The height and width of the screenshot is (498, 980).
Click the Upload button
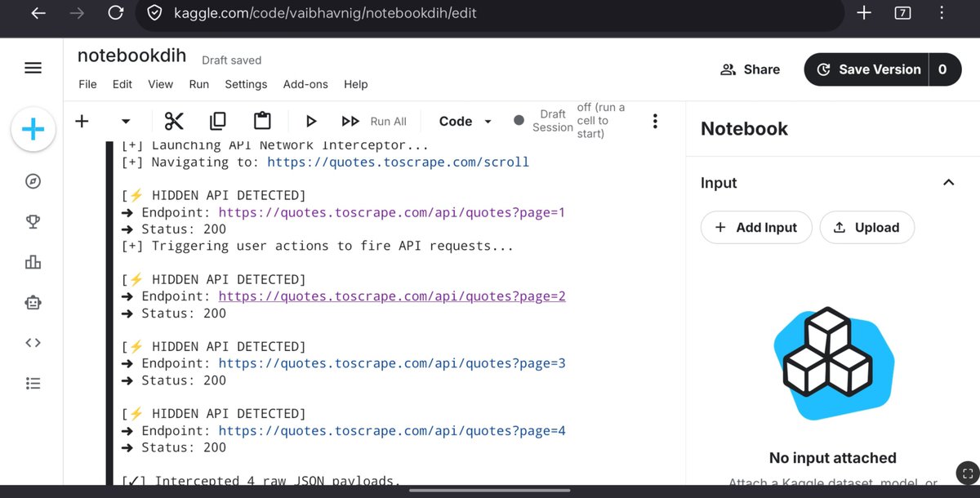(x=866, y=228)
